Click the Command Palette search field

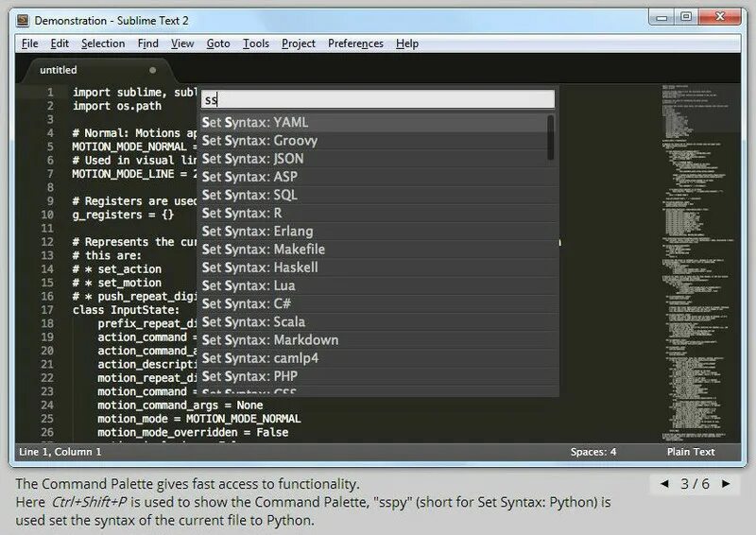(377, 99)
